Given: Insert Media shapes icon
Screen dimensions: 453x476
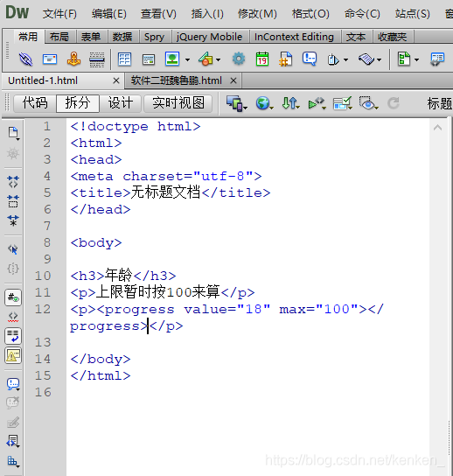Looking at the screenshot, I should point(206,59).
